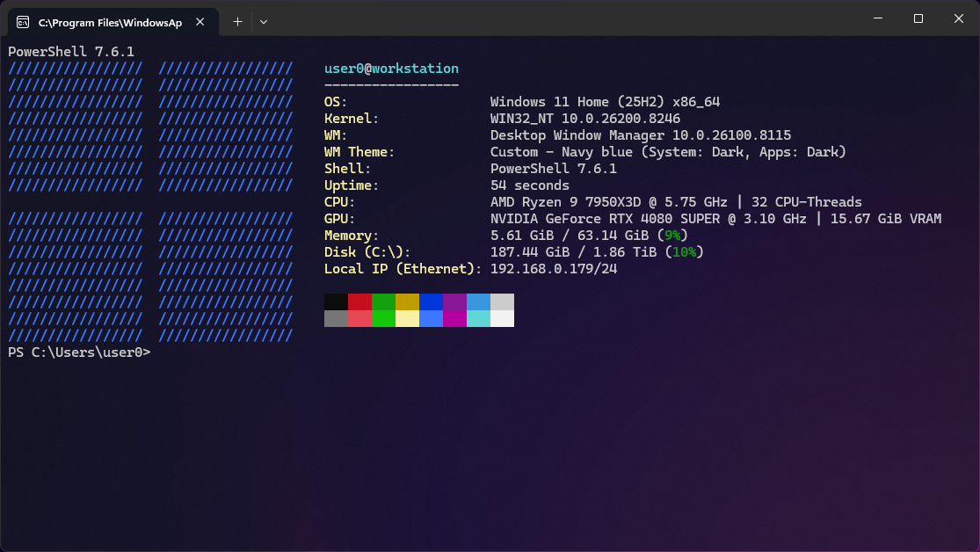Click the cyan bottom-row swatch
Viewport: 980px width, 552px height.
click(479, 318)
